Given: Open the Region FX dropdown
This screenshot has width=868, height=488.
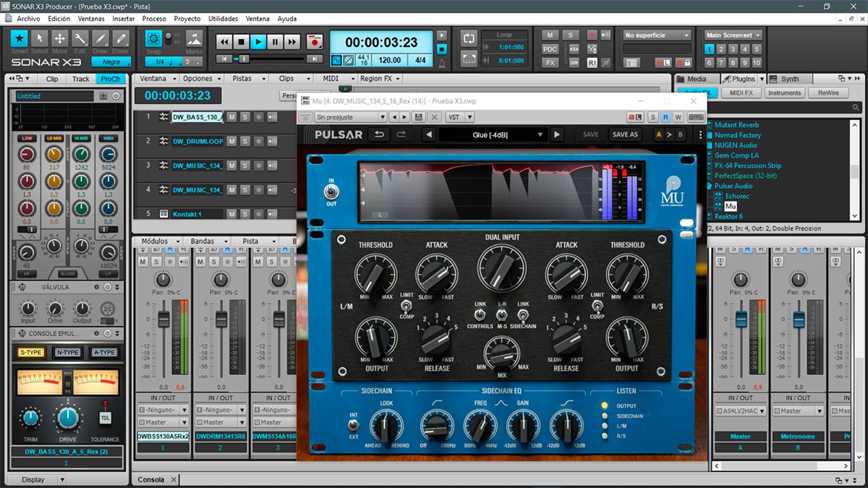Looking at the screenshot, I should 380,78.
